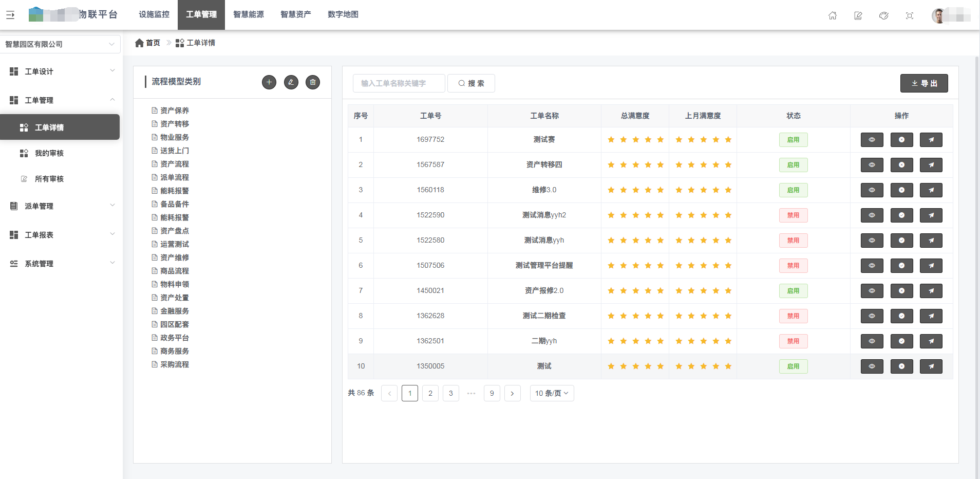Click the 导出 export button
The image size is (980, 479).
pos(924,83)
